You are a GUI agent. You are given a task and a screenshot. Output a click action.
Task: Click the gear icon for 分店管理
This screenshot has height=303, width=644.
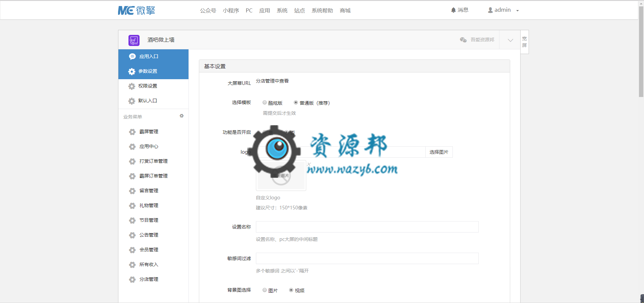pyautogui.click(x=132, y=280)
